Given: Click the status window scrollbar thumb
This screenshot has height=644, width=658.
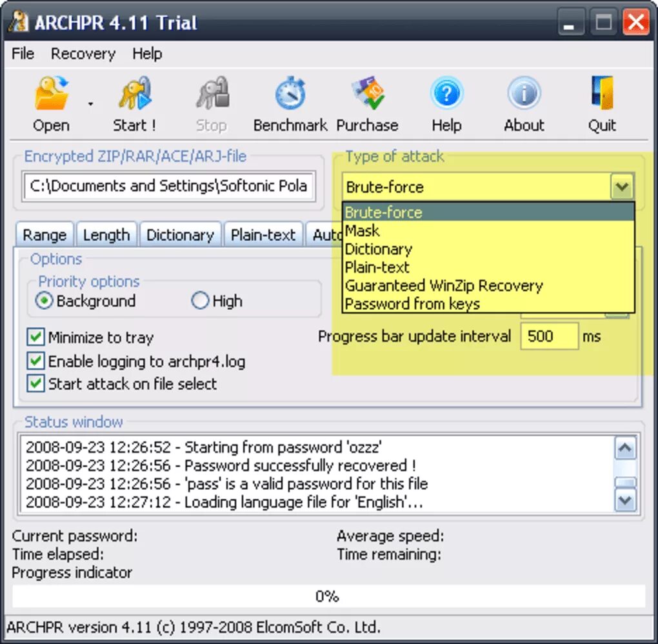Looking at the screenshot, I should tap(625, 482).
